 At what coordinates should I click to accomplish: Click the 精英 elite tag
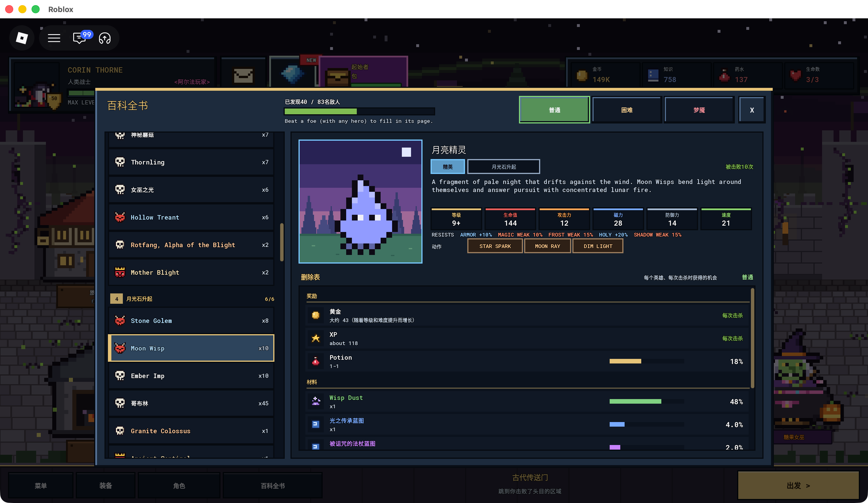click(447, 167)
